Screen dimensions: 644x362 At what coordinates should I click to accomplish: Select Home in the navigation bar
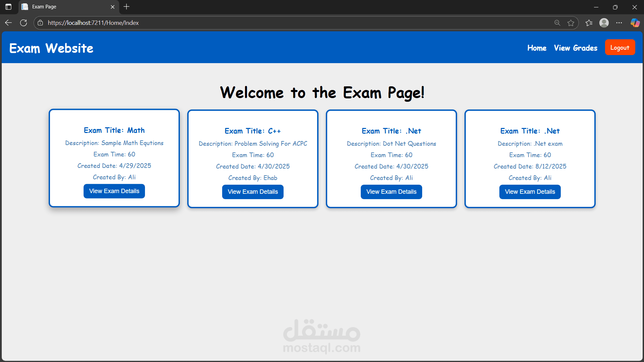point(536,48)
